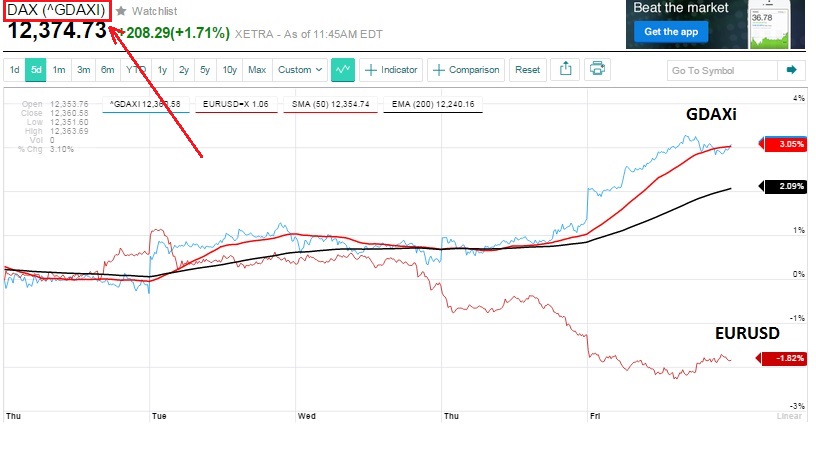Click the Watchlist link
Image resolution: width=816 pixels, height=451 pixels.
(x=154, y=11)
